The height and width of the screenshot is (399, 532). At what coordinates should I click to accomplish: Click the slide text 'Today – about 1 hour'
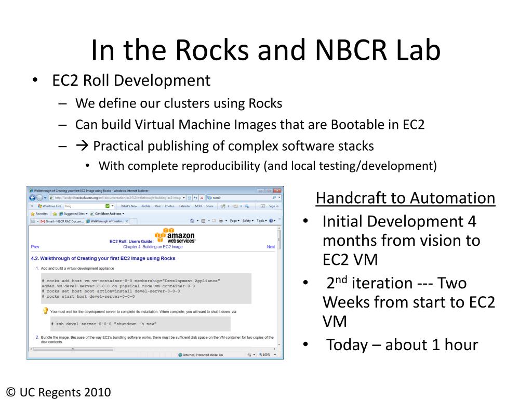[402, 345]
